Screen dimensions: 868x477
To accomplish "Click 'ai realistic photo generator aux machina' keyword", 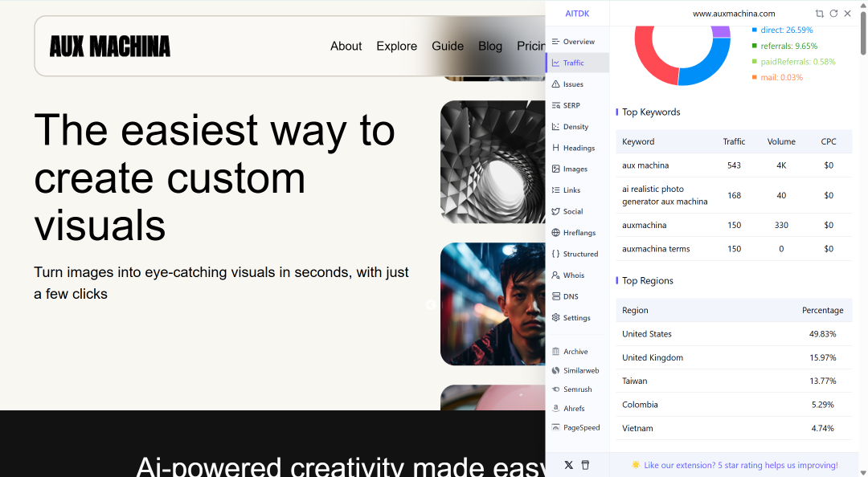I will click(665, 195).
